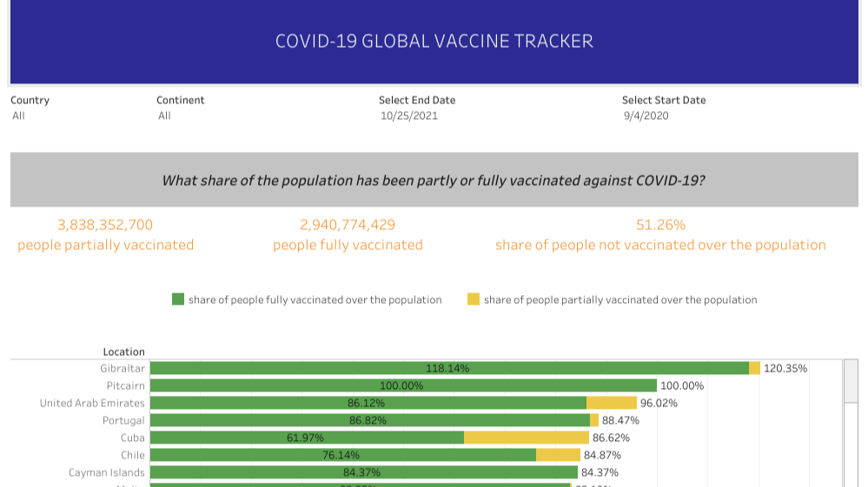This screenshot has height=487, width=868.
Task: Click the United Arab Emirates yellow bar segment
Action: [x=612, y=403]
